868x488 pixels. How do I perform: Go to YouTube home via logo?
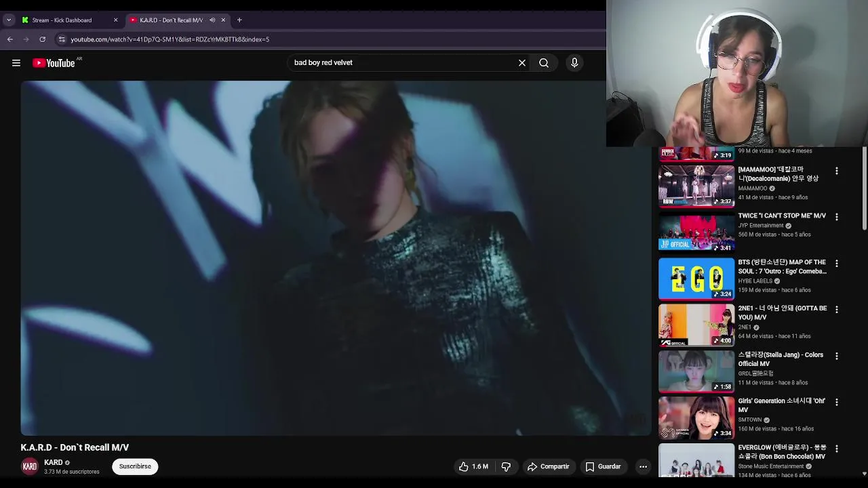click(x=54, y=63)
